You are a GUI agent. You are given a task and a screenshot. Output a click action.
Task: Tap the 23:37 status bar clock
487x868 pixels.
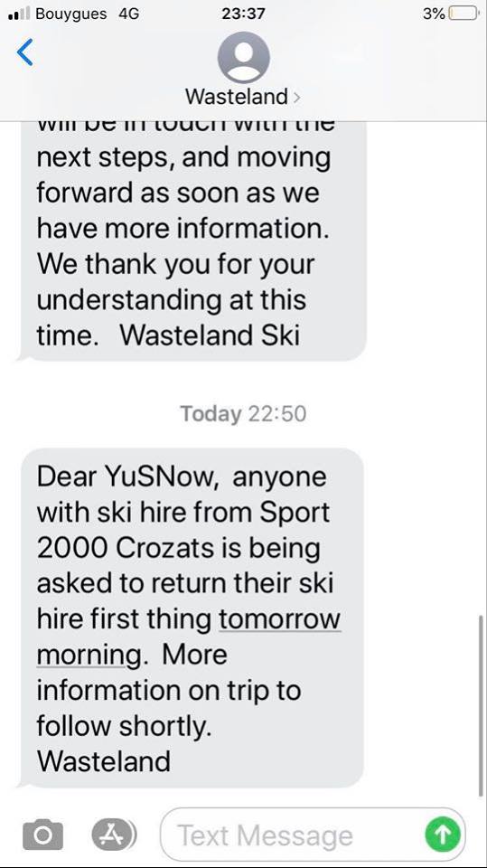click(x=243, y=14)
